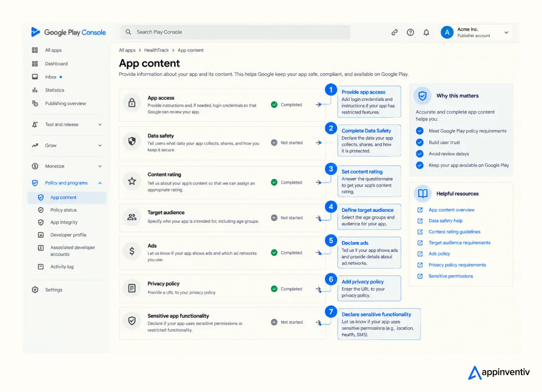Image resolution: width=542 pixels, height=392 pixels.
Task: Click the All apps grid icon
Action: coord(35,50)
